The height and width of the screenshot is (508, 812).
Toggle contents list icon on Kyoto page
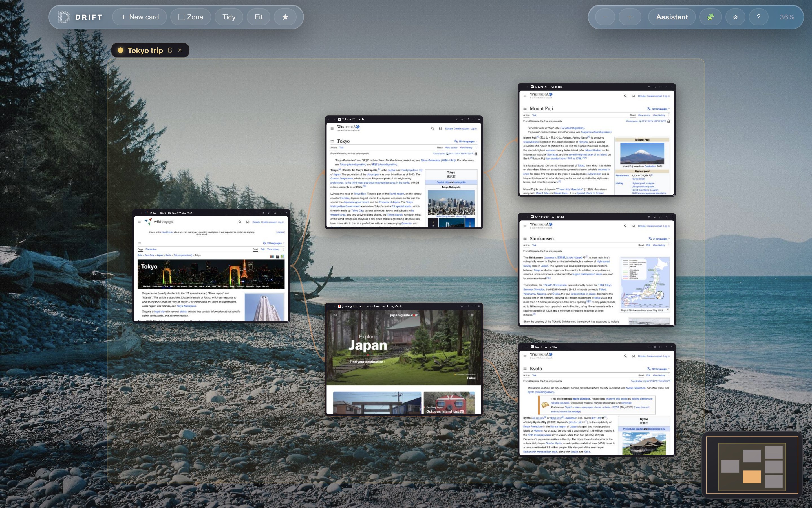[x=525, y=369]
